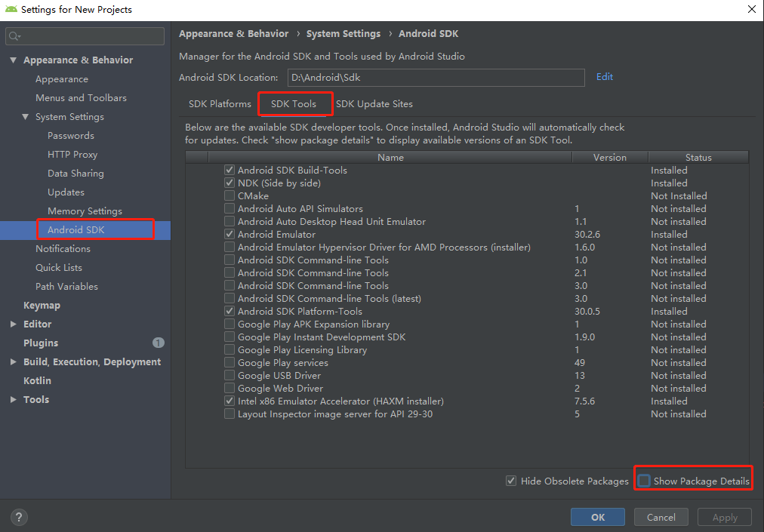Click the Cancel button
Viewport: 764px width, 532px height.
pyautogui.click(x=661, y=518)
